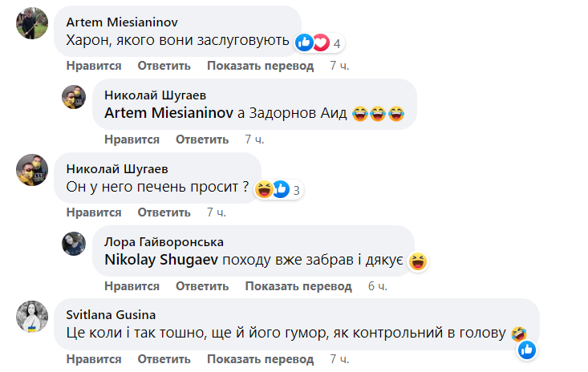Open Лора Гайворонська's profile picture
Image resolution: width=588 pixels, height=372 pixels.
pyautogui.click(x=74, y=244)
